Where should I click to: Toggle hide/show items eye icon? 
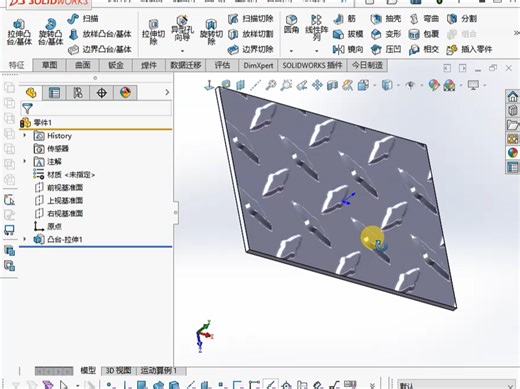pyautogui.click(x=410, y=85)
